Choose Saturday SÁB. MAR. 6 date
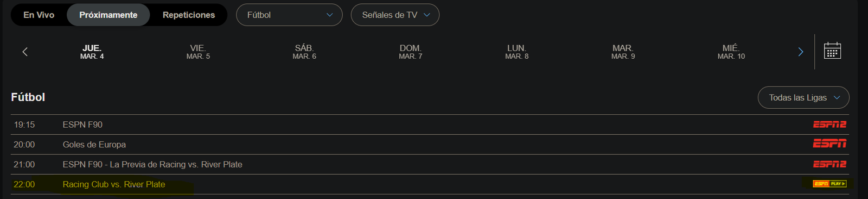This screenshot has height=199, width=868. click(x=304, y=52)
